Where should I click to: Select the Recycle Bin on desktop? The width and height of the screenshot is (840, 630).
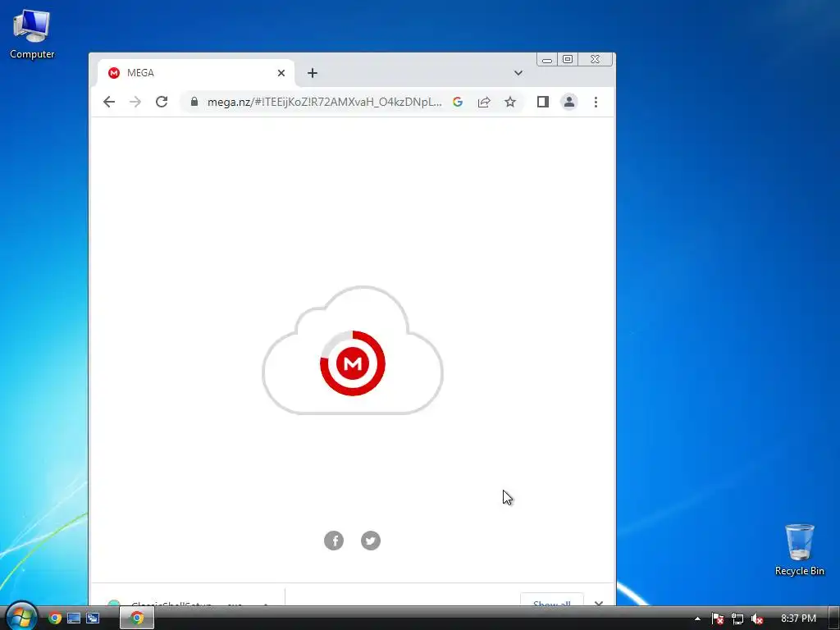coord(799,550)
